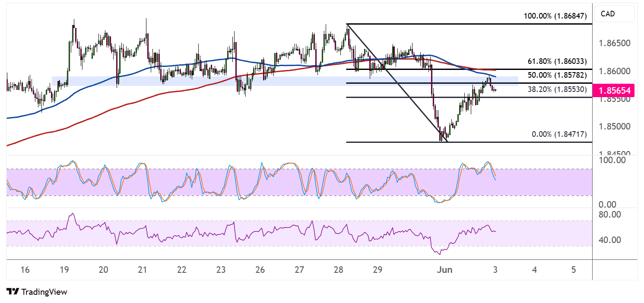Click date 26 on the time axis
644x303 pixels.
260,270
